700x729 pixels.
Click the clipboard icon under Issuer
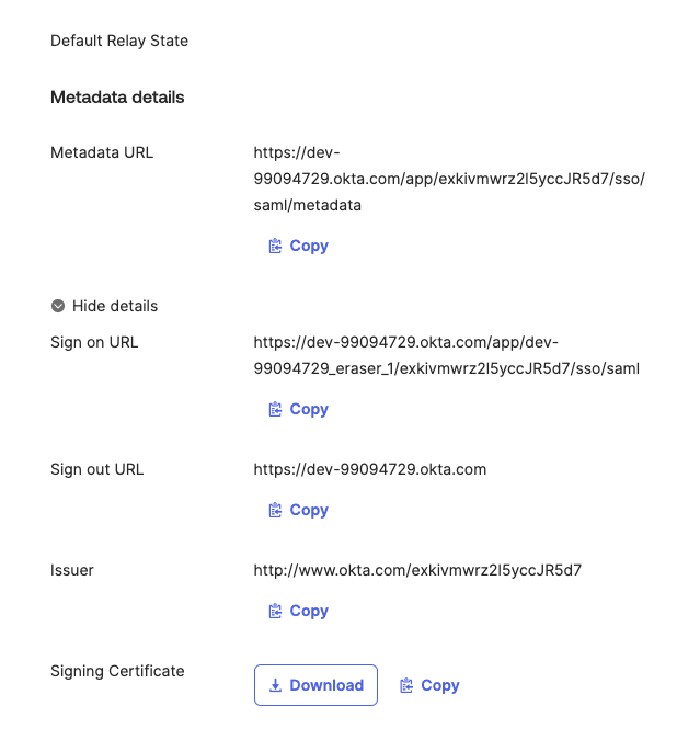(275, 611)
